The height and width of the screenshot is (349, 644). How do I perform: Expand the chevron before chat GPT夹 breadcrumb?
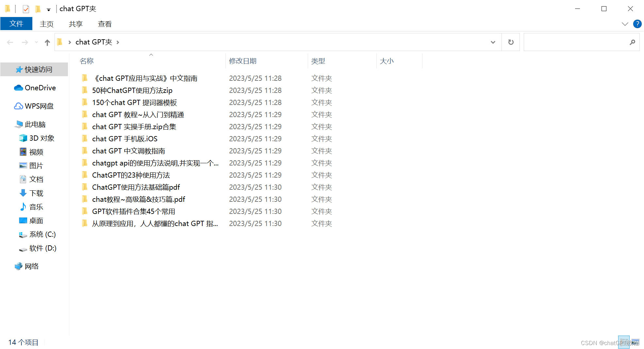pos(70,42)
